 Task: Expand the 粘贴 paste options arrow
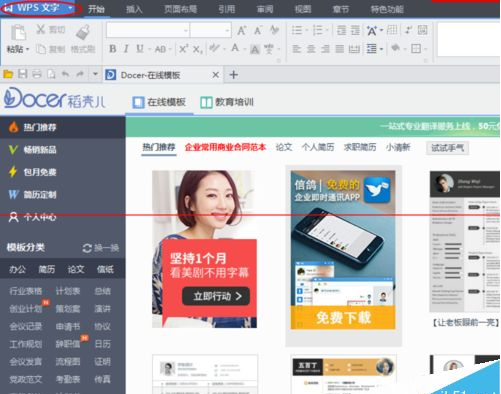pos(27,49)
